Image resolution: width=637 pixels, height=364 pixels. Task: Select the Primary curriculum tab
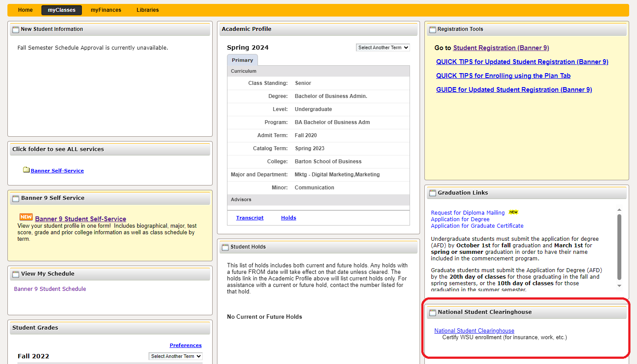coord(242,60)
